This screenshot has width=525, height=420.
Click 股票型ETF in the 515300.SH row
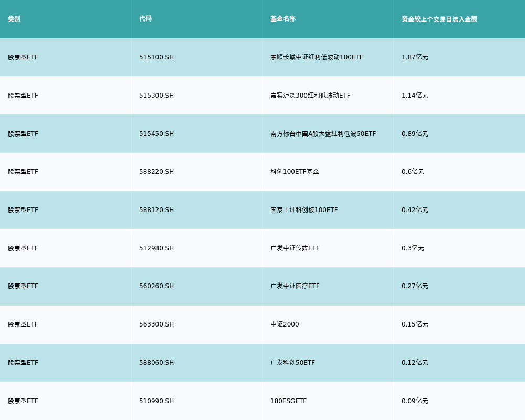(23, 96)
